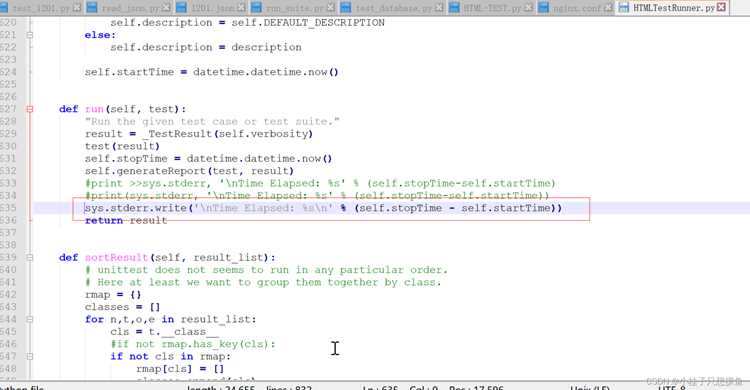Select the HTMLTestRunner.py tab
Screen dimensions: 750x390
[x=673, y=8]
